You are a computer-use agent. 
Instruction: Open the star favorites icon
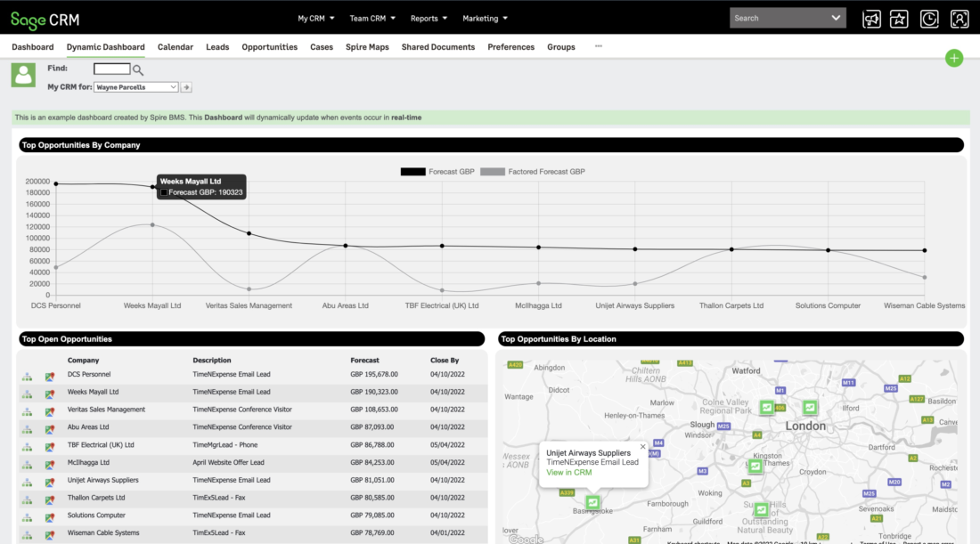point(900,19)
